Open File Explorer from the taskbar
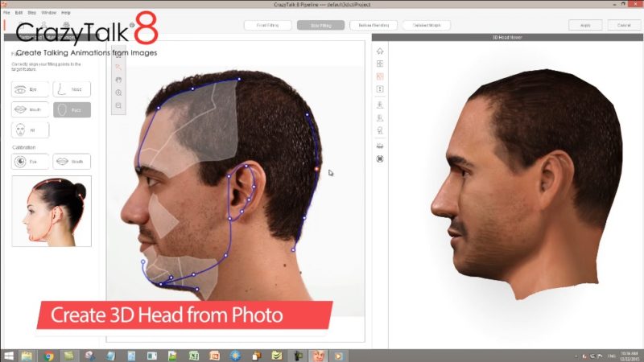The height and width of the screenshot is (362, 644). [27, 356]
